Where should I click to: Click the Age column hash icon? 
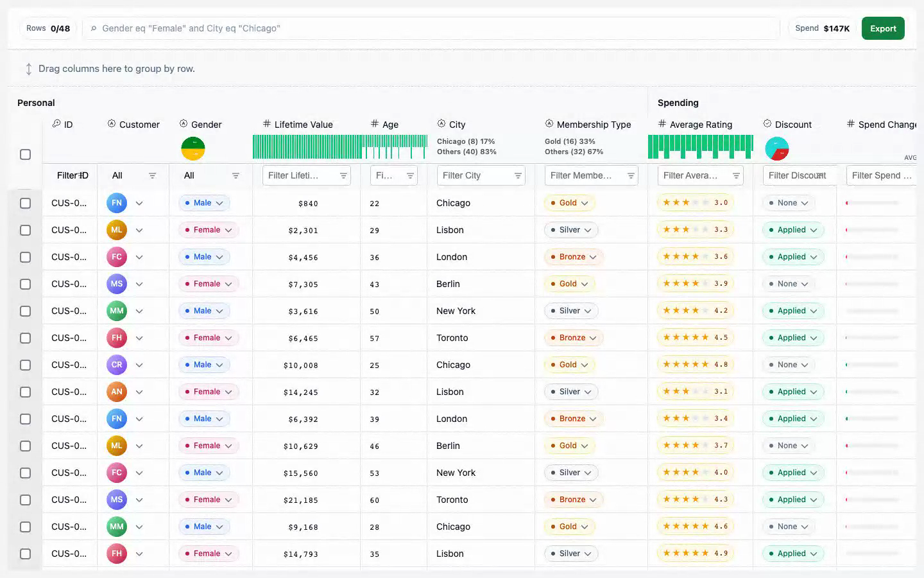pyautogui.click(x=375, y=124)
